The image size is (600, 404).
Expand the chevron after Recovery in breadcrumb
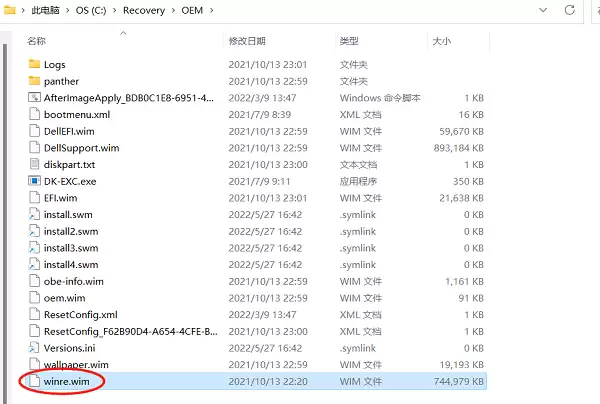click(173, 10)
